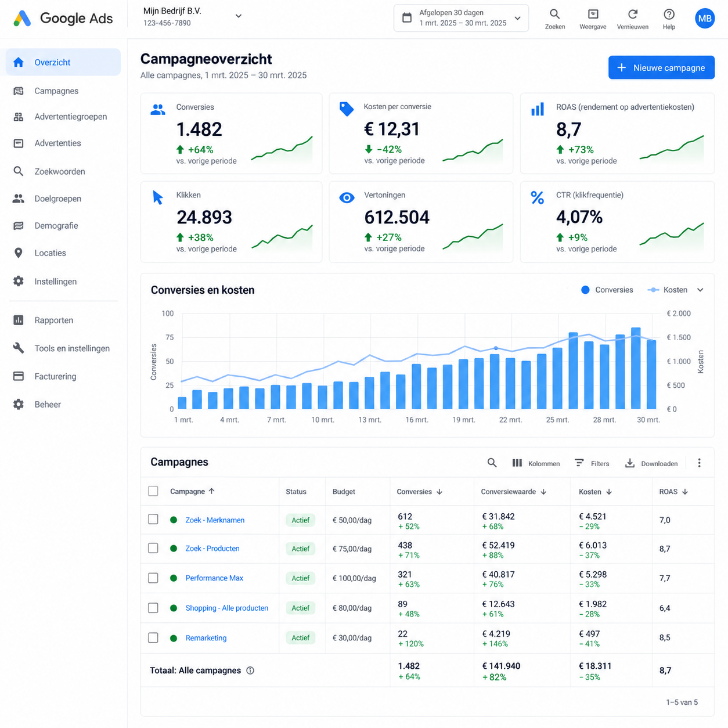Click Downloaden to export campaigns
This screenshot has width=728, height=728.
click(651, 463)
